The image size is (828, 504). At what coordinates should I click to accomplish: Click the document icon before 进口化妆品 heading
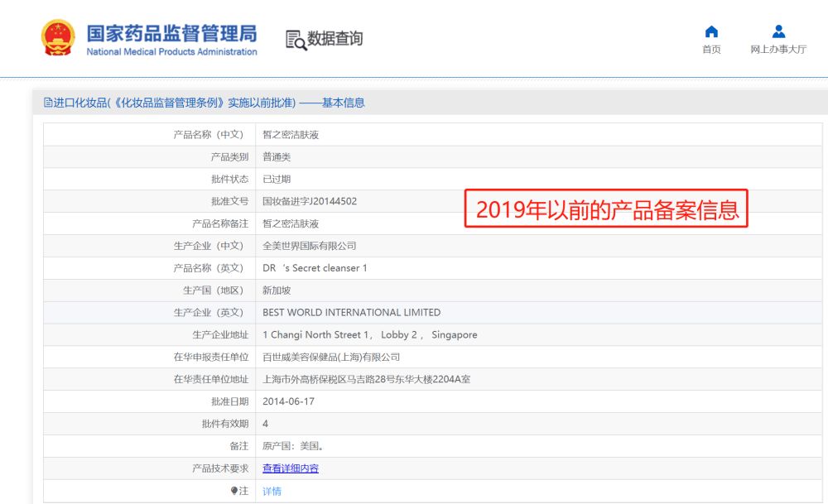48,103
